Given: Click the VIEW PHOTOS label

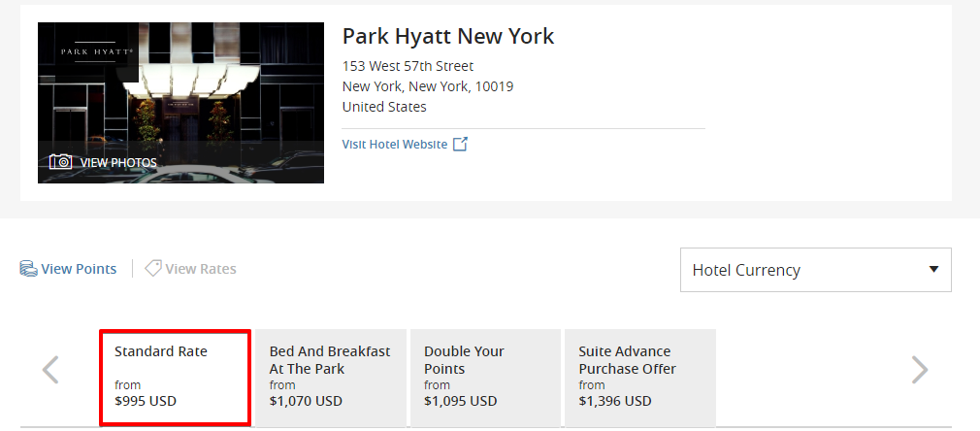Looking at the screenshot, I should pyautogui.click(x=118, y=163).
